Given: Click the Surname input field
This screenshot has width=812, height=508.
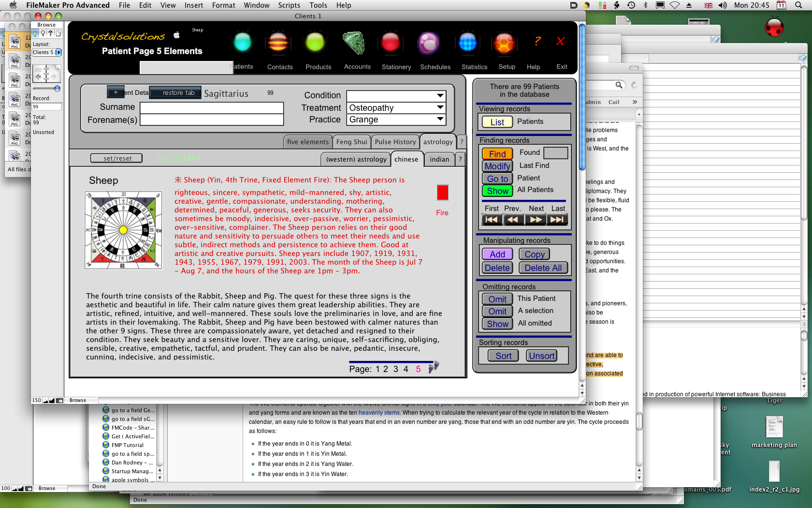Looking at the screenshot, I should point(211,107).
